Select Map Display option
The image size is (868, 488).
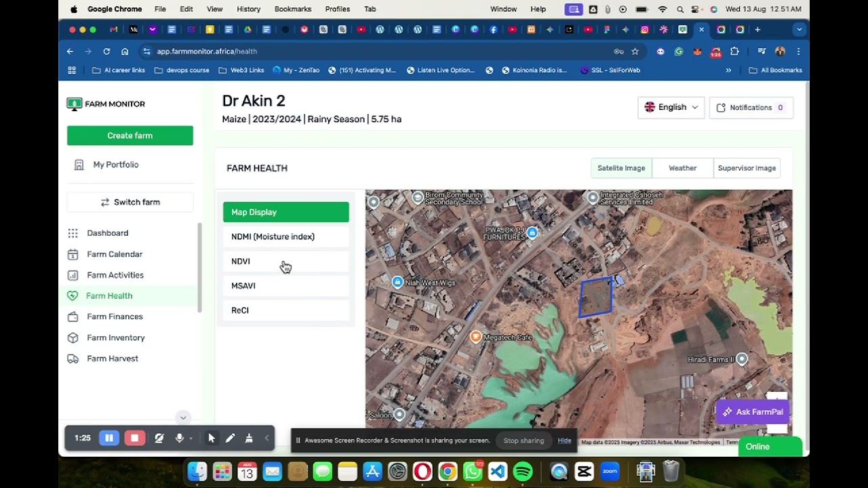[x=285, y=212]
